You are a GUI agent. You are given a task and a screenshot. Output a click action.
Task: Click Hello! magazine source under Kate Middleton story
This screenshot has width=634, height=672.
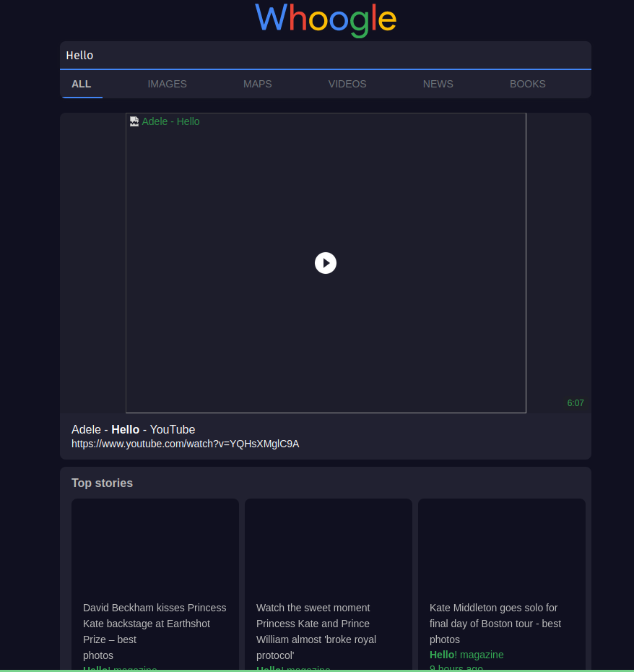pos(466,655)
